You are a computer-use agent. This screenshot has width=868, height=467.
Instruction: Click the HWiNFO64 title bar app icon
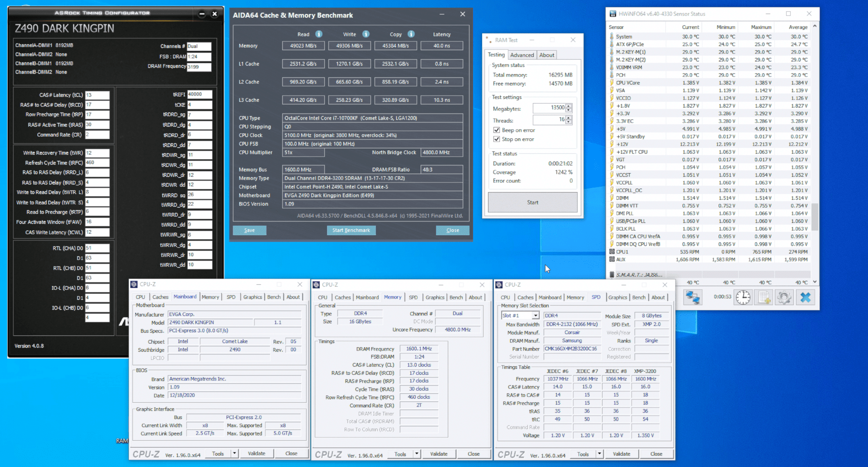pyautogui.click(x=612, y=14)
